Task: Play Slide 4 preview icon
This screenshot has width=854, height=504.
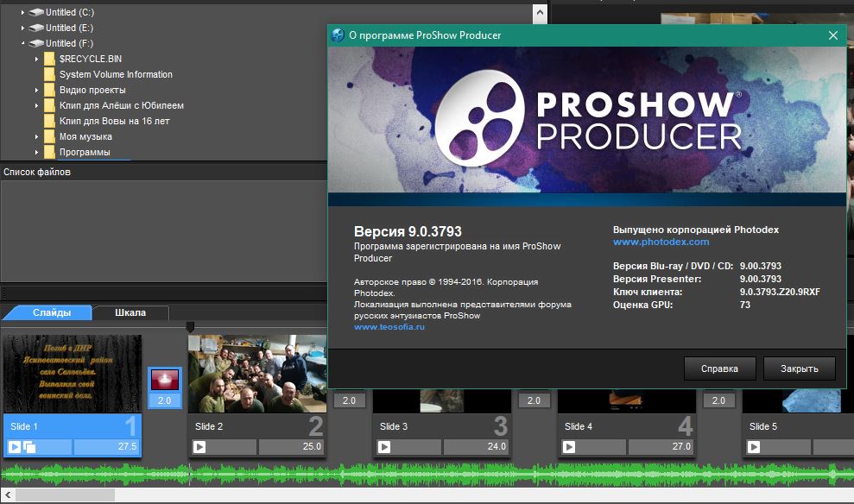Action: 569,447
